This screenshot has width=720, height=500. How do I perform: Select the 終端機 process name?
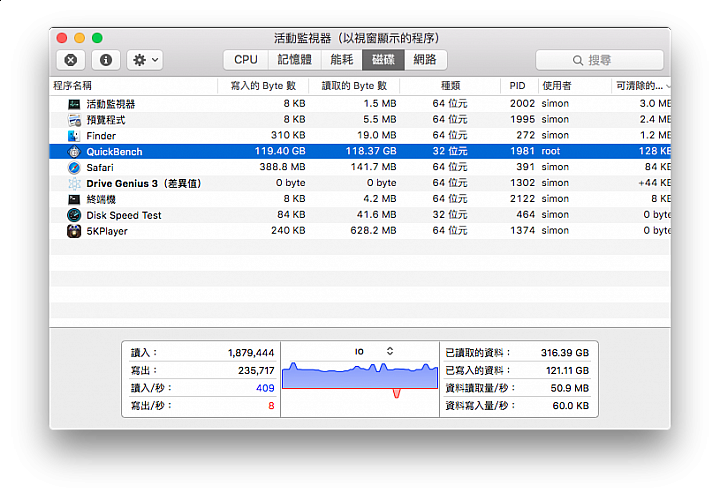pyautogui.click(x=101, y=199)
